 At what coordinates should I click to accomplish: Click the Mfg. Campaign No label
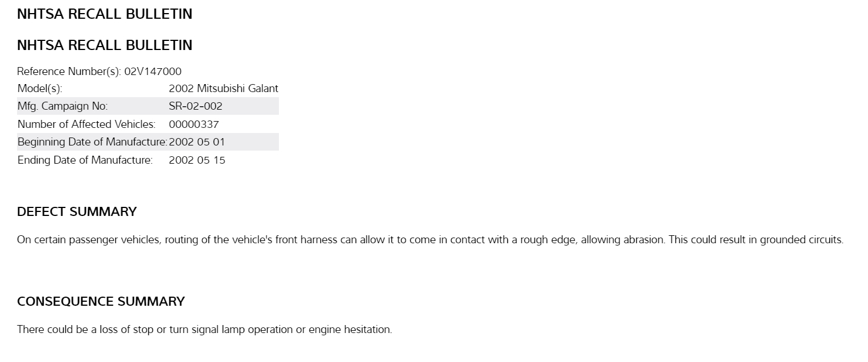click(x=62, y=106)
